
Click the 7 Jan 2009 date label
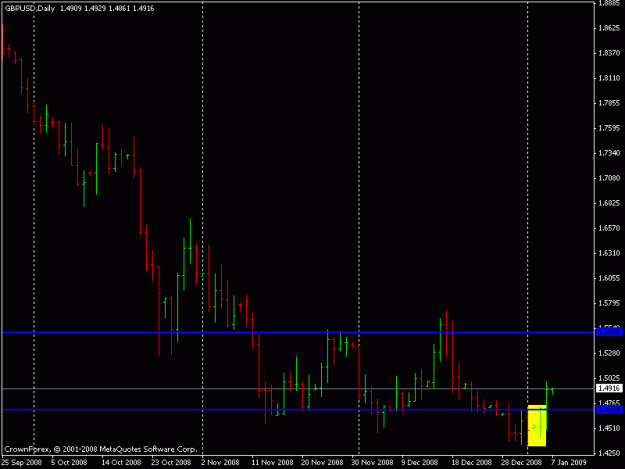(x=569, y=462)
